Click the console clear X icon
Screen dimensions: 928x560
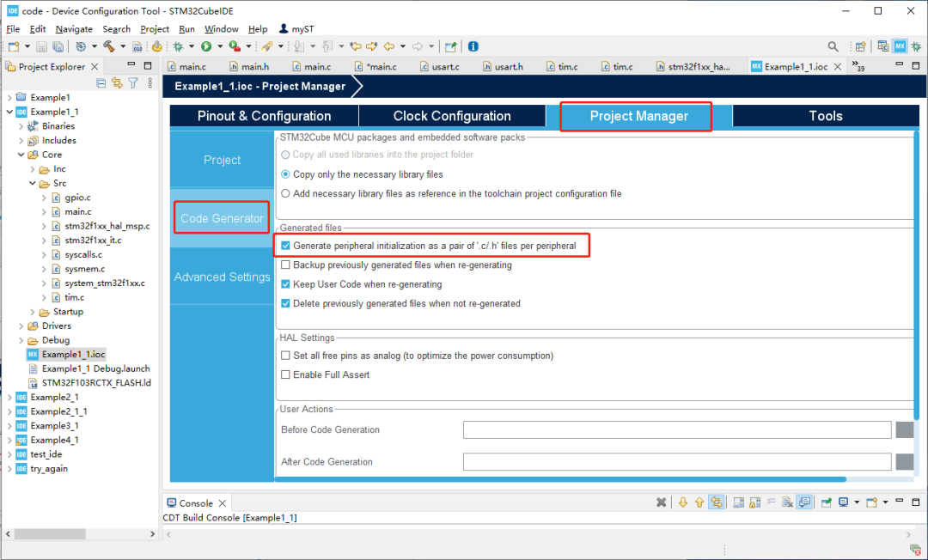click(x=661, y=502)
